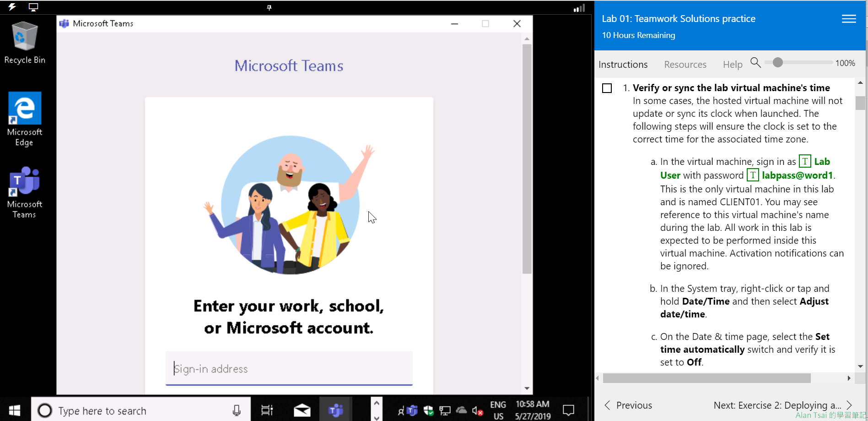
Task: Click the muted speaker volume icon
Action: [478, 411]
